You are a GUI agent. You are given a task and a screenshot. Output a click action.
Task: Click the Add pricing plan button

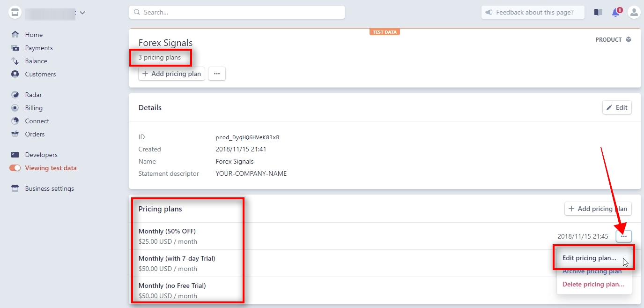pos(171,74)
